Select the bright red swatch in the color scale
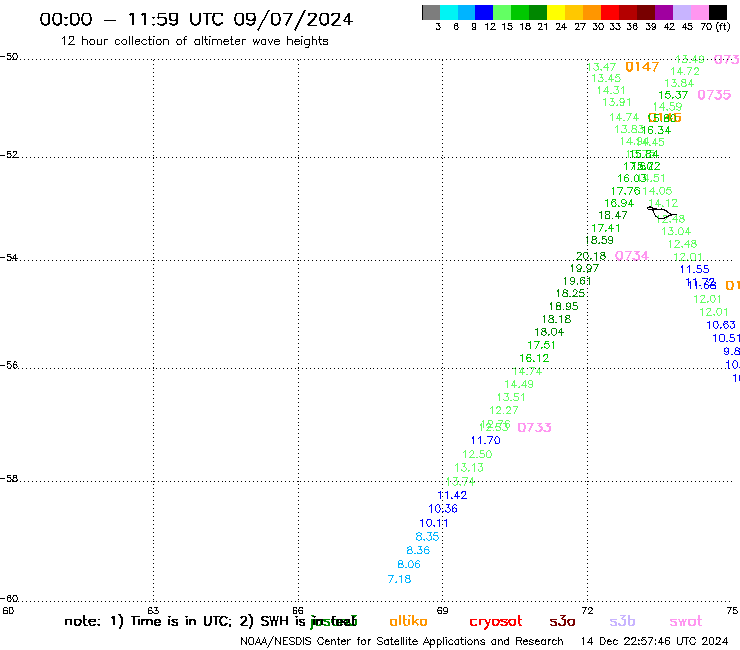 (609, 12)
